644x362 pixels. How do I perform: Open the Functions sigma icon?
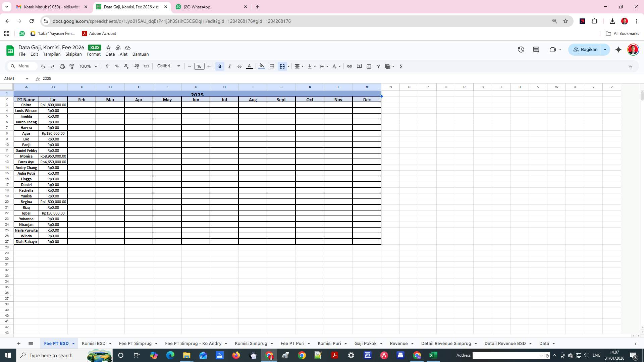pos(401,66)
